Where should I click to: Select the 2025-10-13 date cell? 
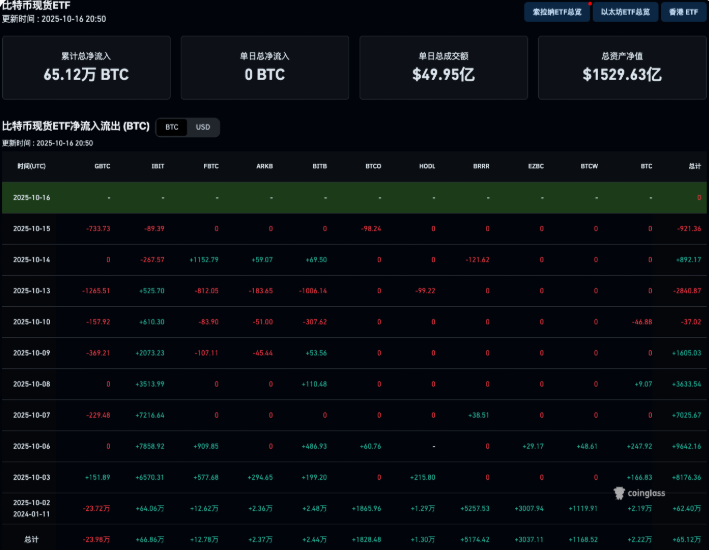point(32,291)
